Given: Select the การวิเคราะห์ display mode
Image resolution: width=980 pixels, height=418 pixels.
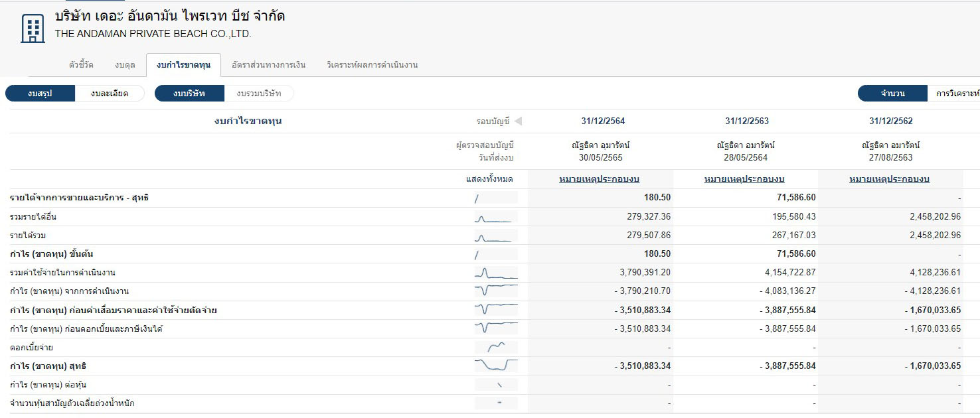Looking at the screenshot, I should pos(956,94).
